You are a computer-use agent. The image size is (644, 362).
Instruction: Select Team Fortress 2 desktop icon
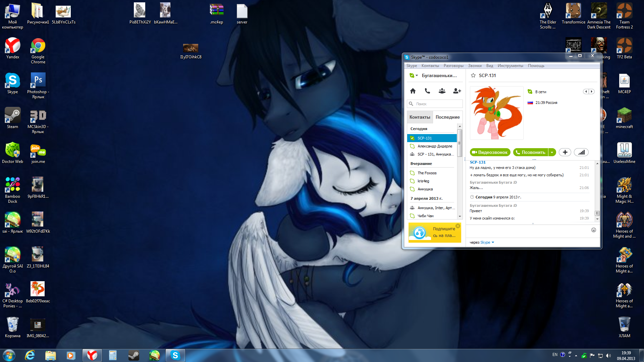pyautogui.click(x=624, y=16)
